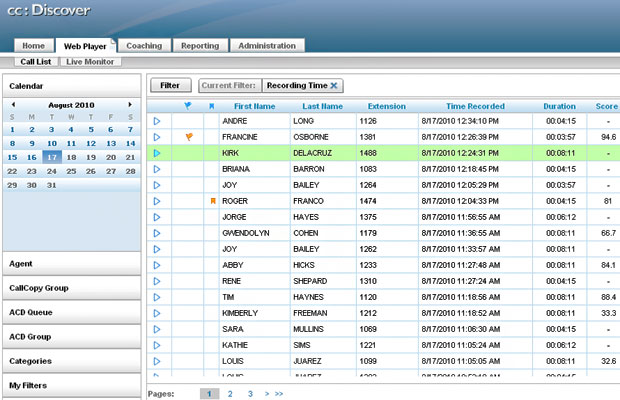Expand the Agent panel

click(x=72, y=264)
